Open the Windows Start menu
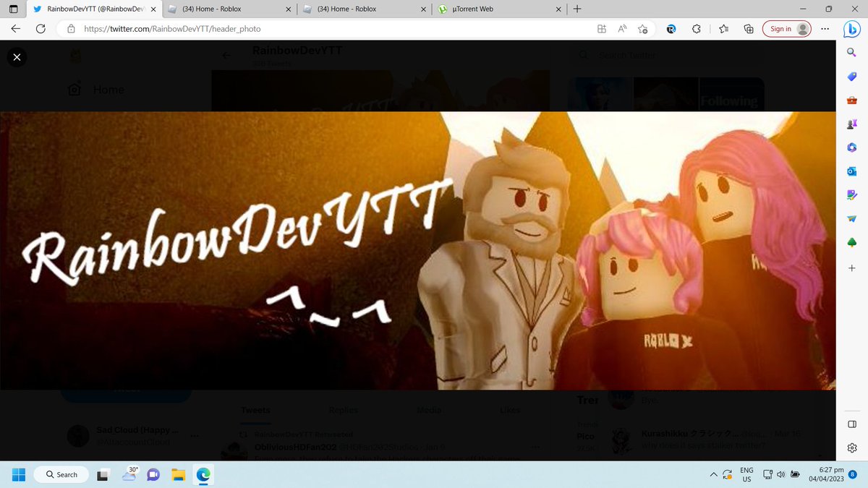 pyautogui.click(x=19, y=474)
